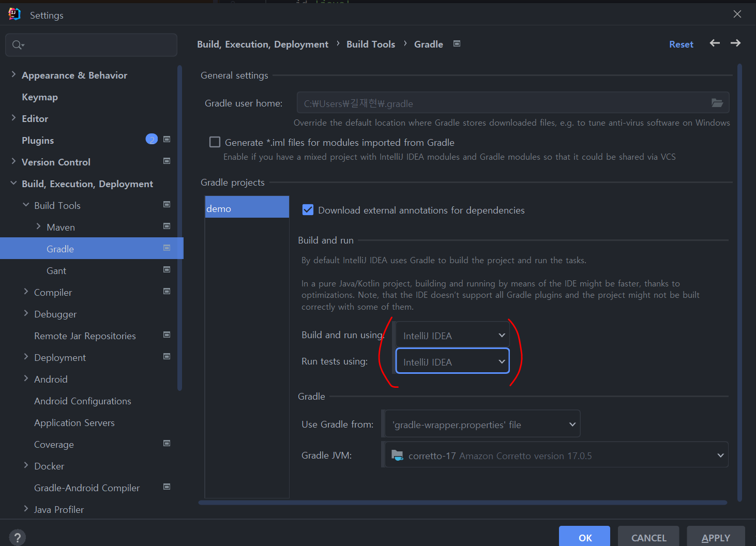Expand the Version Control section
Screen dimensions: 756x546
[x=13, y=161]
